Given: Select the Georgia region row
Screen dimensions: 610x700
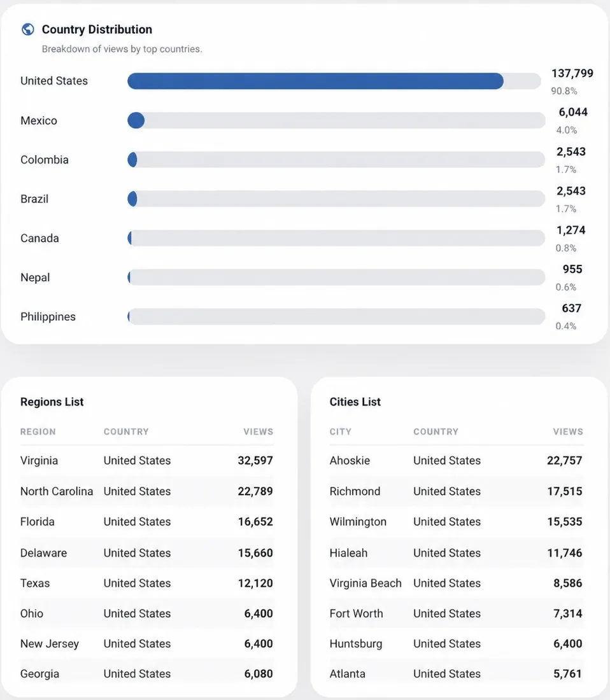Looking at the screenshot, I should click(x=147, y=674).
